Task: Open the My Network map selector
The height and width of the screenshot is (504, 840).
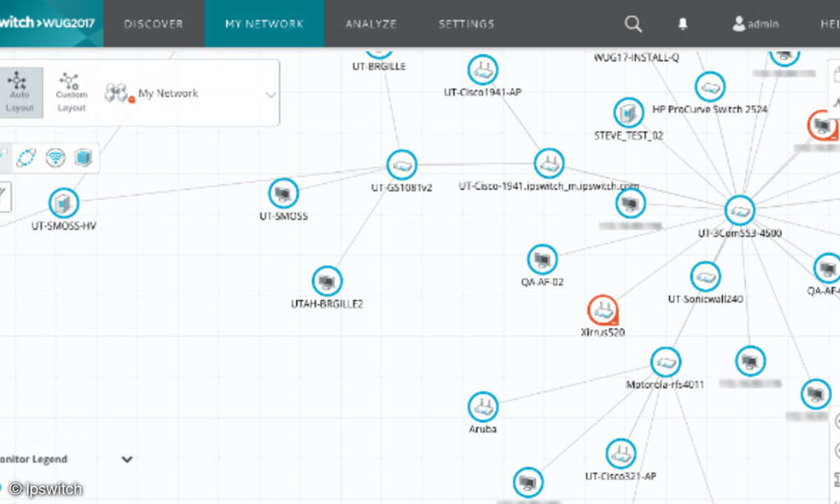Action: tap(189, 93)
